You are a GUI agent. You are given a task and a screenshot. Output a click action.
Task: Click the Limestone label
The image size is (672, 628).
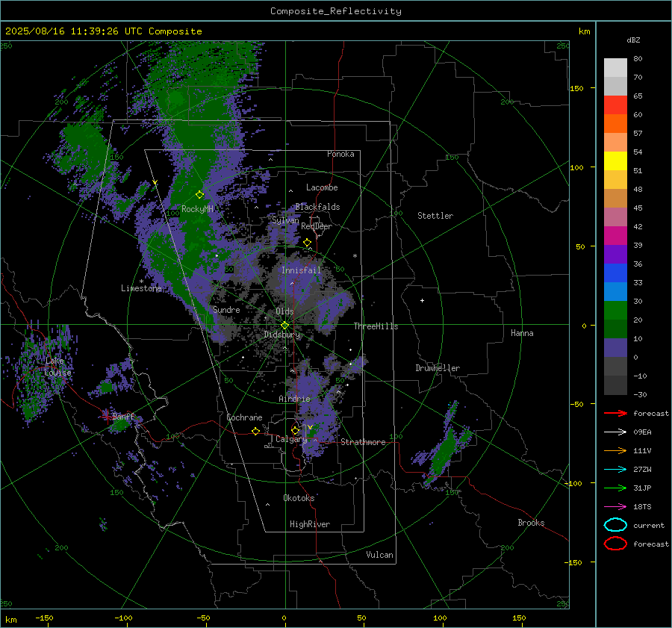click(141, 288)
